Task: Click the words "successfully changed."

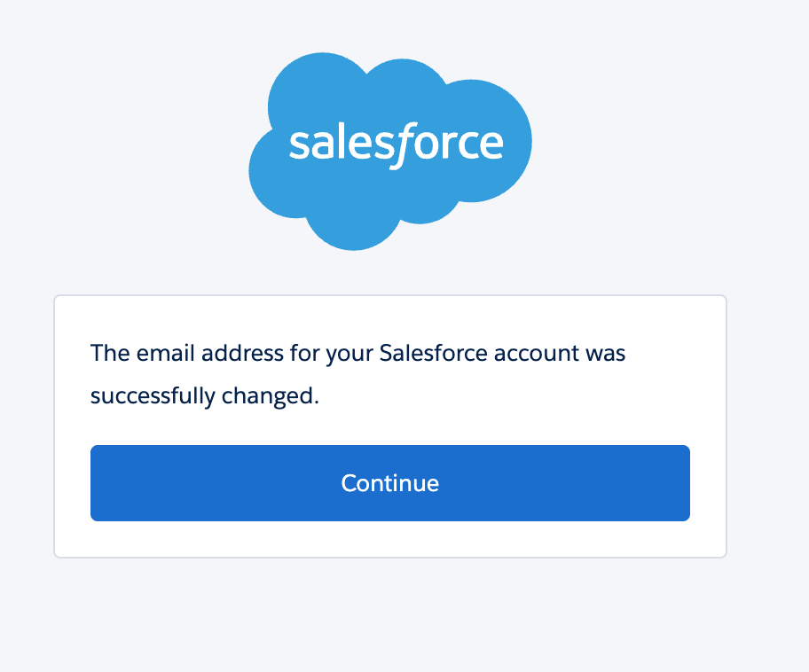Action: click(x=204, y=396)
